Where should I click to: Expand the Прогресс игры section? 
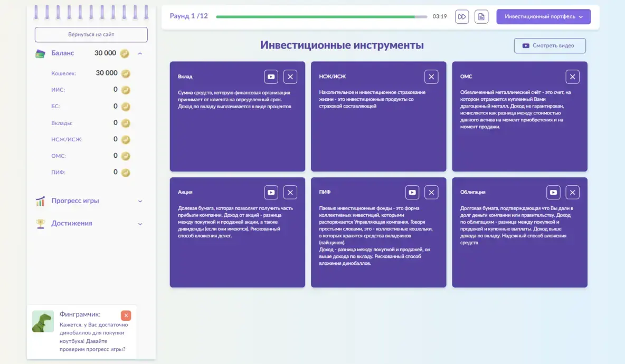pos(140,201)
